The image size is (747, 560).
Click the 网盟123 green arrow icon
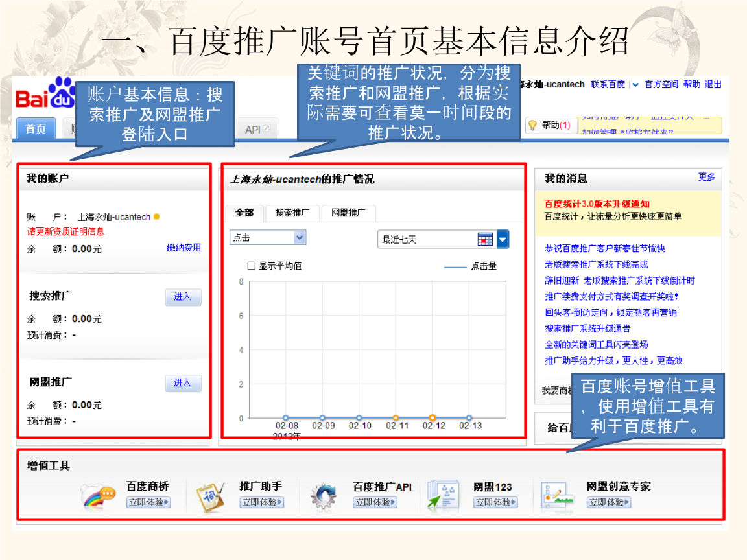[x=444, y=495]
